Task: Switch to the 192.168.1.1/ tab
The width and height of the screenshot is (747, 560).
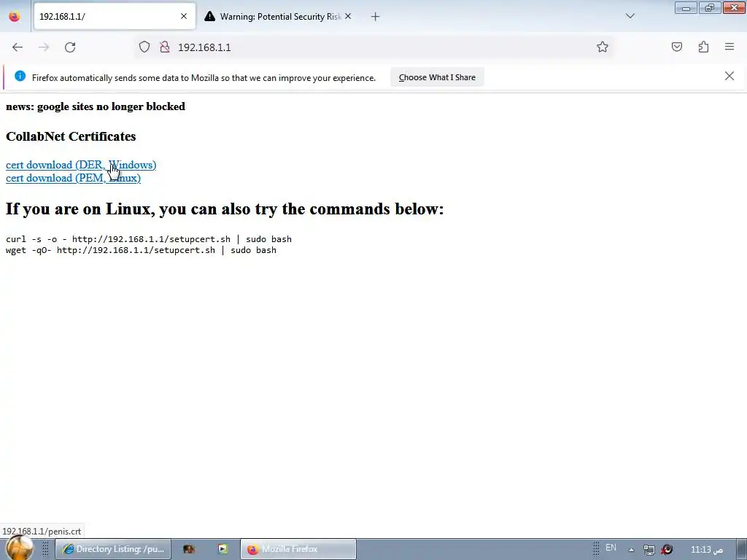Action: 115,17
